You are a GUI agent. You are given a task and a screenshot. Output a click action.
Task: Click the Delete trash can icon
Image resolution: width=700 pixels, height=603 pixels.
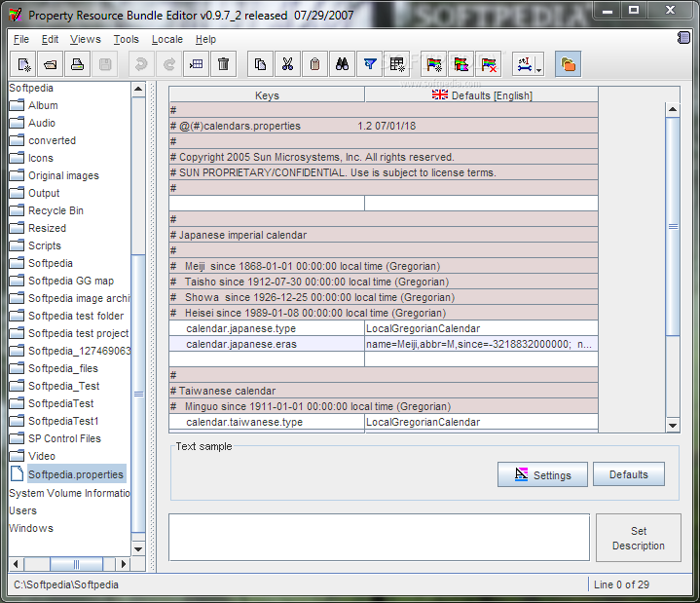click(x=223, y=64)
